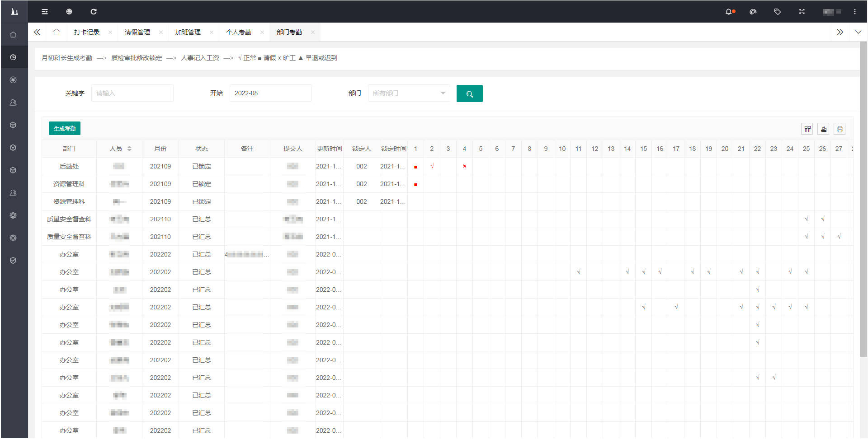This screenshot has width=868, height=439.
Task: Sort table by 人员 column arrows
Action: point(129,149)
